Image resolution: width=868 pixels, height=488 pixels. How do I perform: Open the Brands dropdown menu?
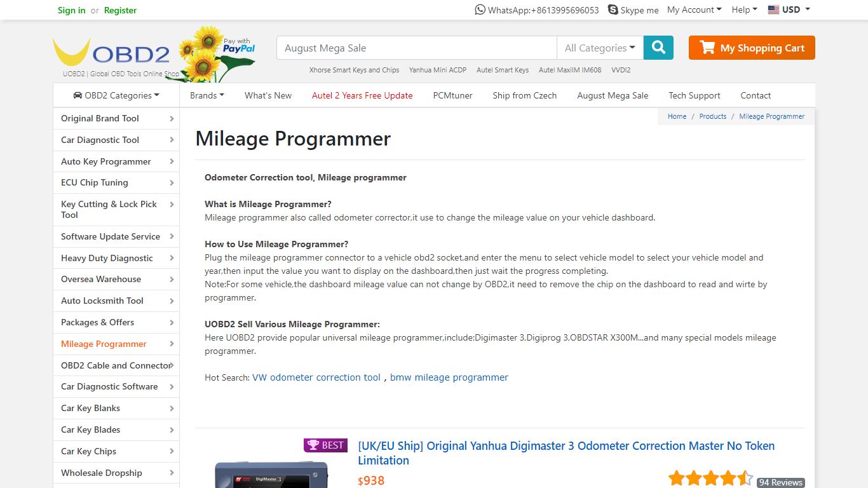tap(207, 95)
